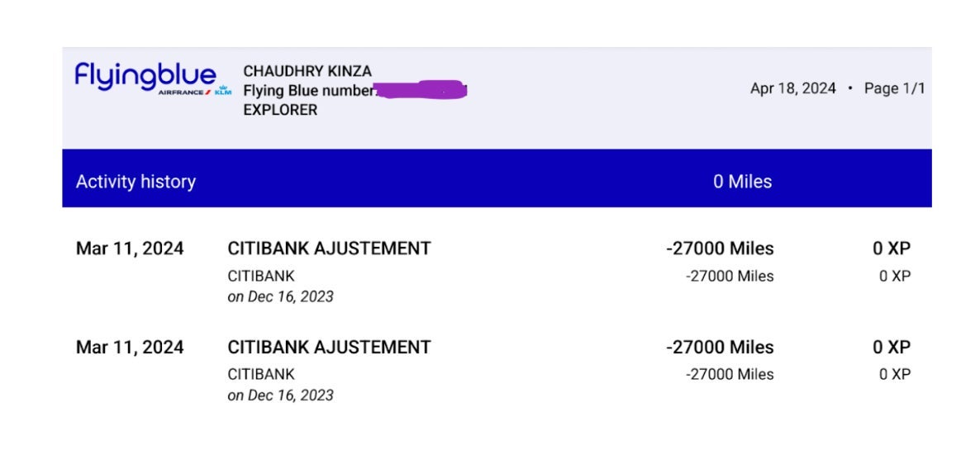Click the Page 1/1 indicator
The width and height of the screenshot is (980, 464).
894,88
